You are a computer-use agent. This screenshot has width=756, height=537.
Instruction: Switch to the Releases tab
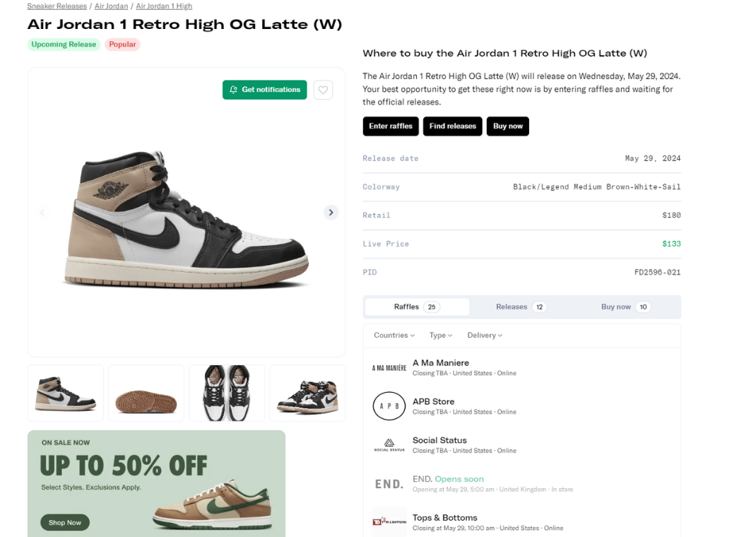[521, 307]
